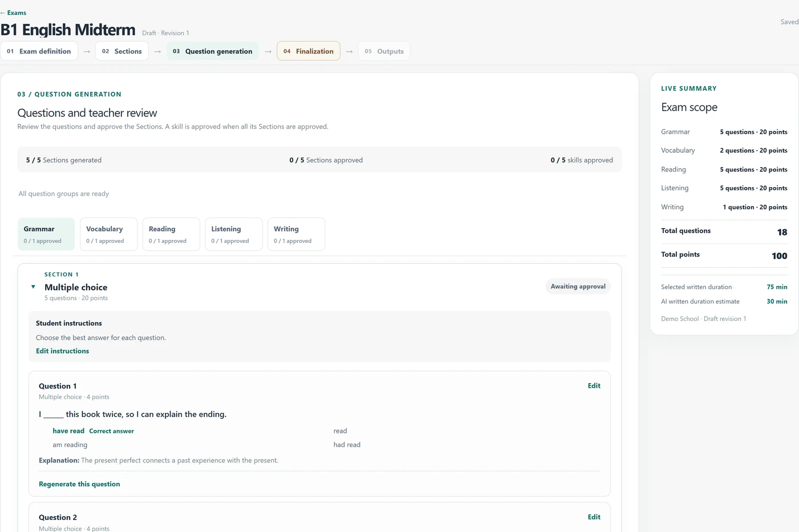Click the 'Multiple choice' section title
The image size is (799, 532).
(76, 287)
